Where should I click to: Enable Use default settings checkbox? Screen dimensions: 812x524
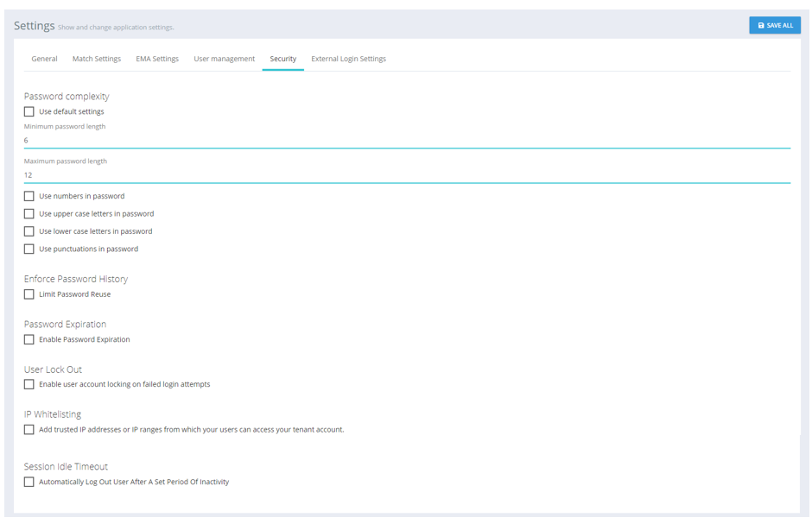pyautogui.click(x=29, y=111)
